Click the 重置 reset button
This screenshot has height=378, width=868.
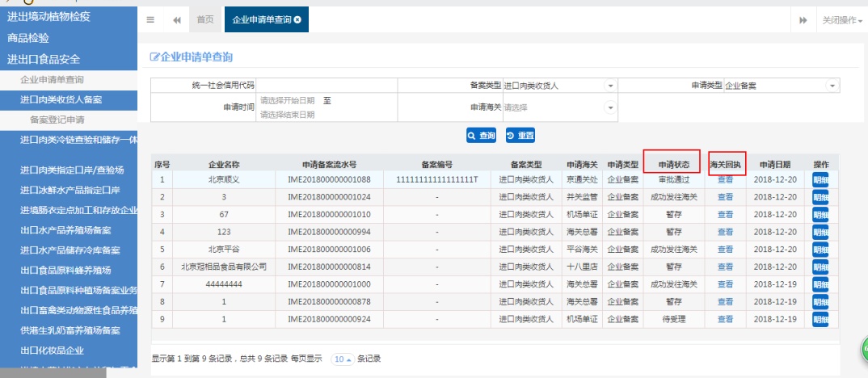tap(520, 136)
